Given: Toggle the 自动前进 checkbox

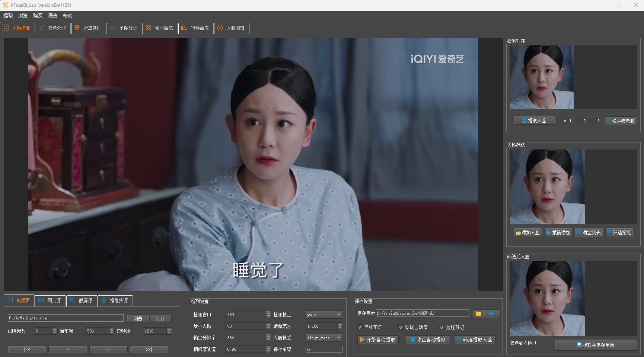Looking at the screenshot, I should pos(360,327).
